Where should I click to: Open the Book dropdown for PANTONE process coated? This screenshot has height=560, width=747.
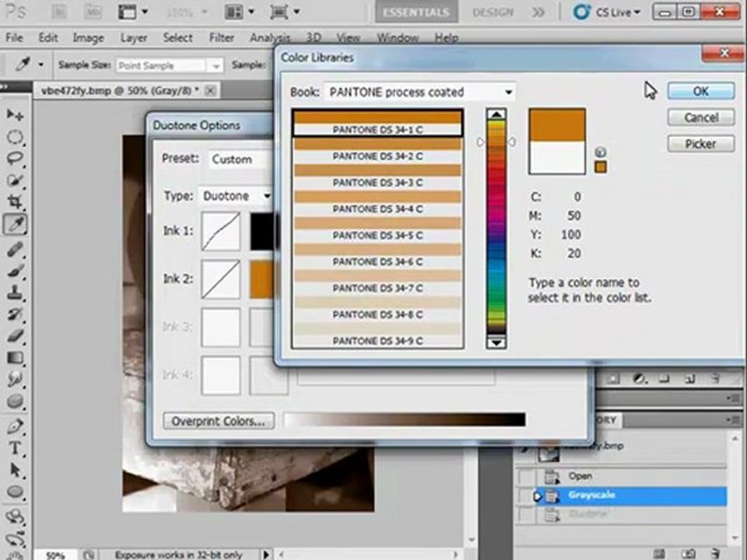tap(419, 92)
